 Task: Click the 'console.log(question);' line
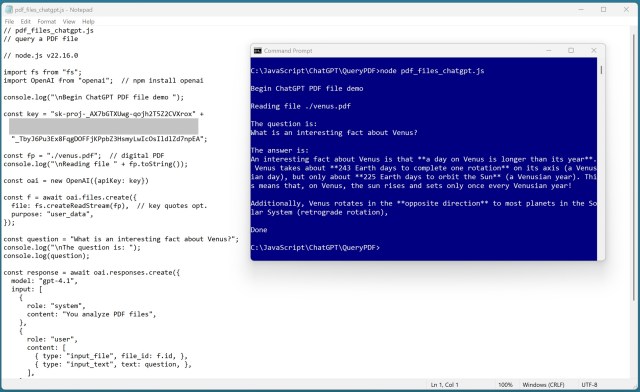[47, 256]
